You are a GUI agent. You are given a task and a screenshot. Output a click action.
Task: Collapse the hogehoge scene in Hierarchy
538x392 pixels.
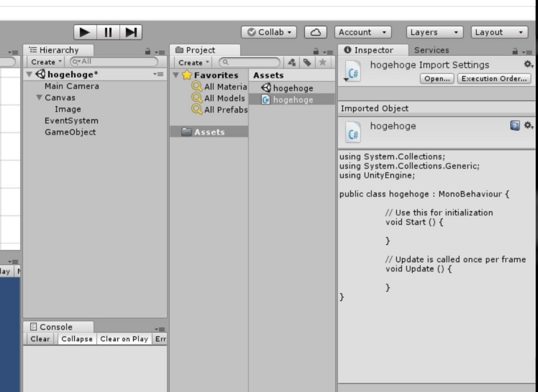point(29,74)
